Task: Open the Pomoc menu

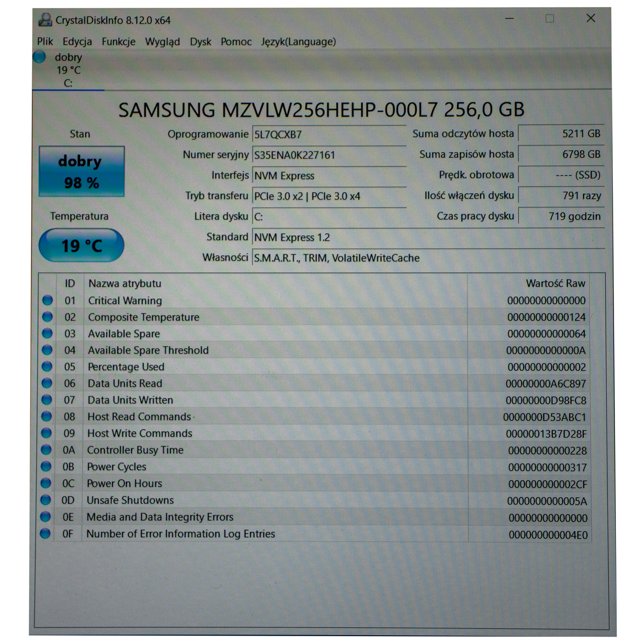Action: coord(236,41)
